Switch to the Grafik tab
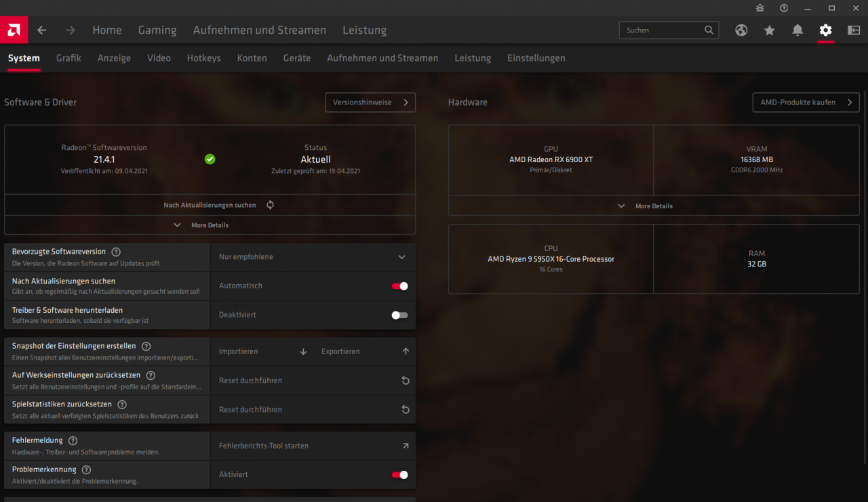This screenshot has height=502, width=868. (68, 58)
